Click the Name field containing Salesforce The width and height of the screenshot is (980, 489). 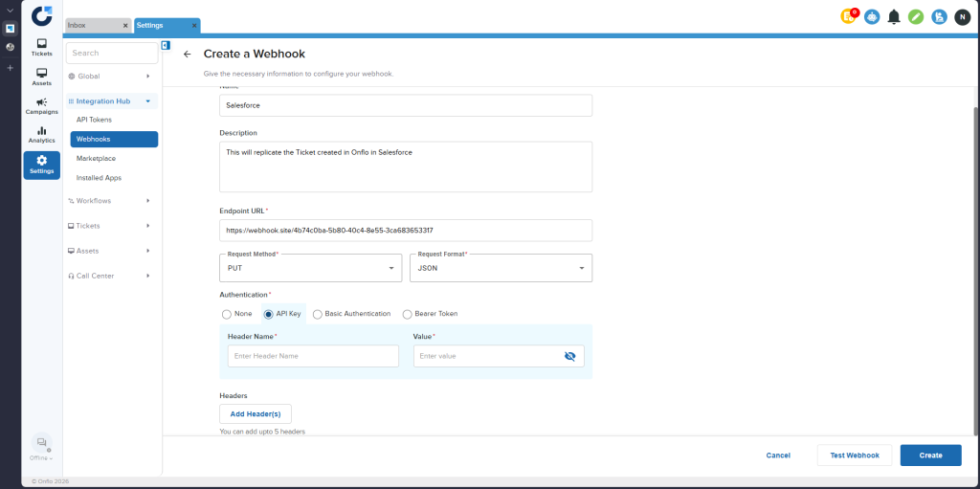point(406,105)
